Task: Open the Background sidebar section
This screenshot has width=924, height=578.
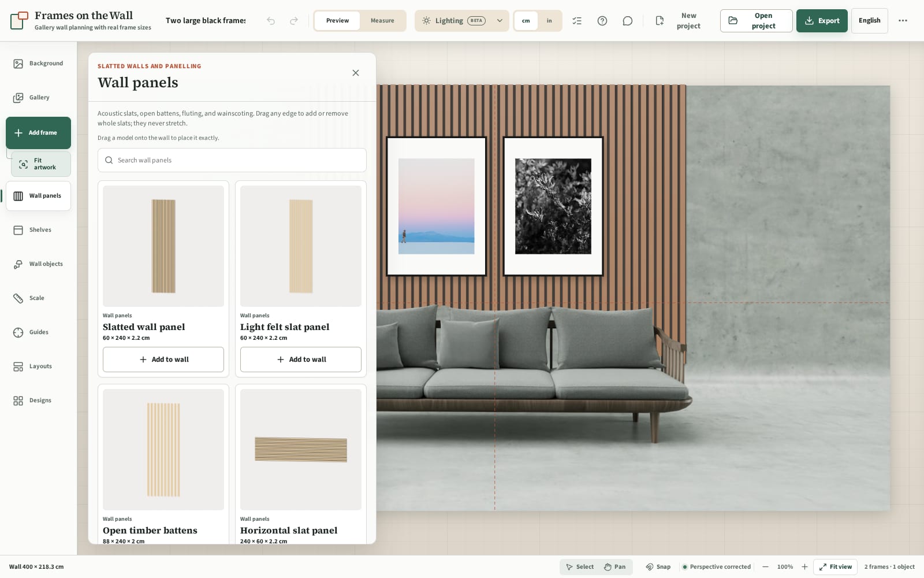Action: (x=39, y=64)
